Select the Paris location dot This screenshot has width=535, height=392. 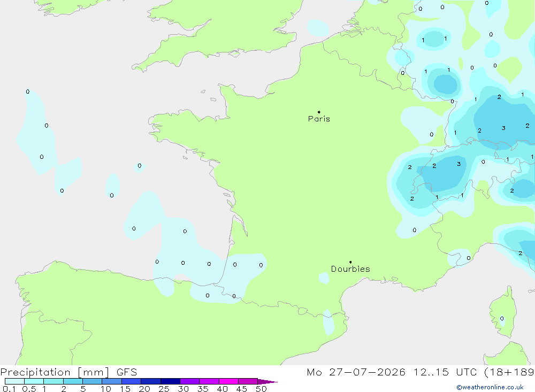319,112
